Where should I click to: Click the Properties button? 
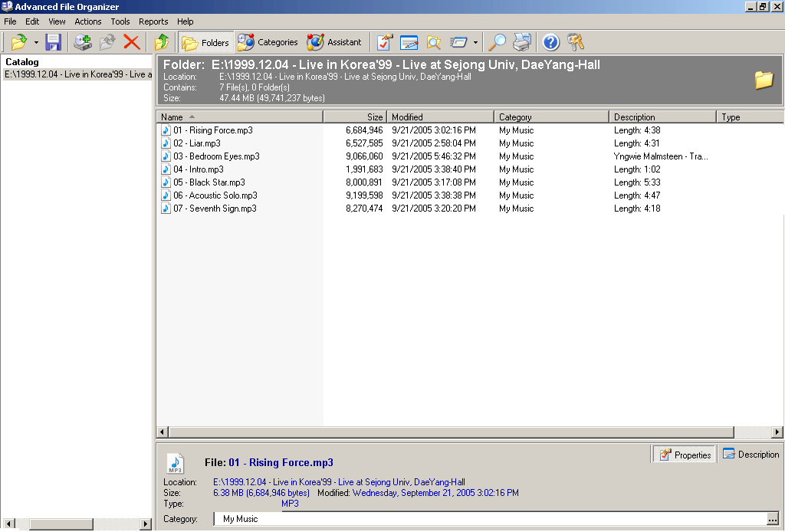point(683,454)
